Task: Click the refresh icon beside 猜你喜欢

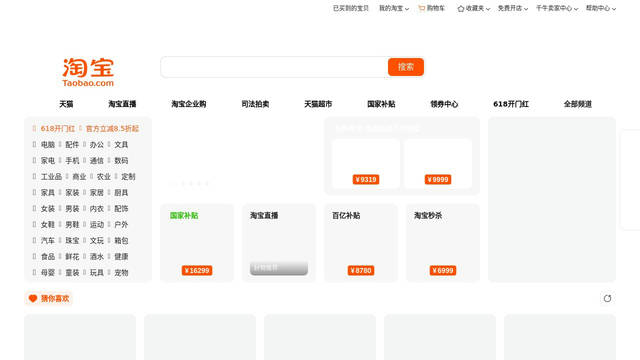Action: point(607,298)
